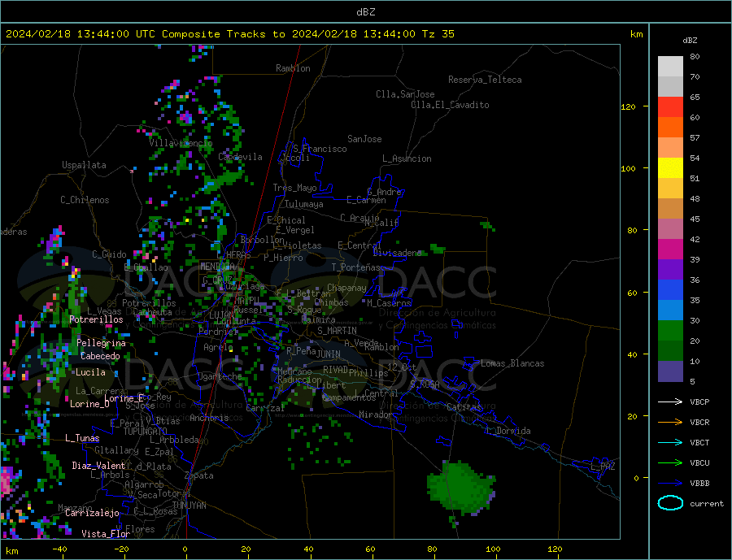
Task: Click the MENDOZA city label
Action: pyautogui.click(x=217, y=267)
